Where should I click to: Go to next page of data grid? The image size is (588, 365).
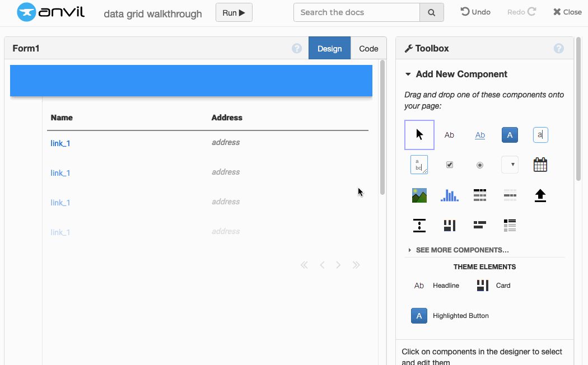[338, 265]
